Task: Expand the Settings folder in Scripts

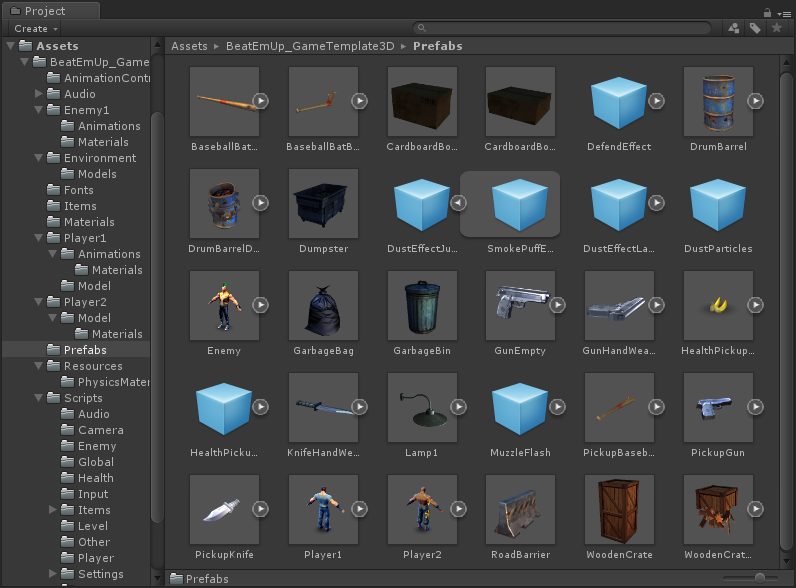Action: click(53, 574)
